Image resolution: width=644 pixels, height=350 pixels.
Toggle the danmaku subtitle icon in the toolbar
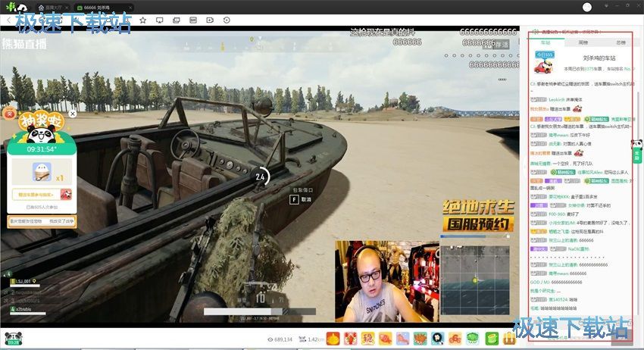[x=193, y=20]
